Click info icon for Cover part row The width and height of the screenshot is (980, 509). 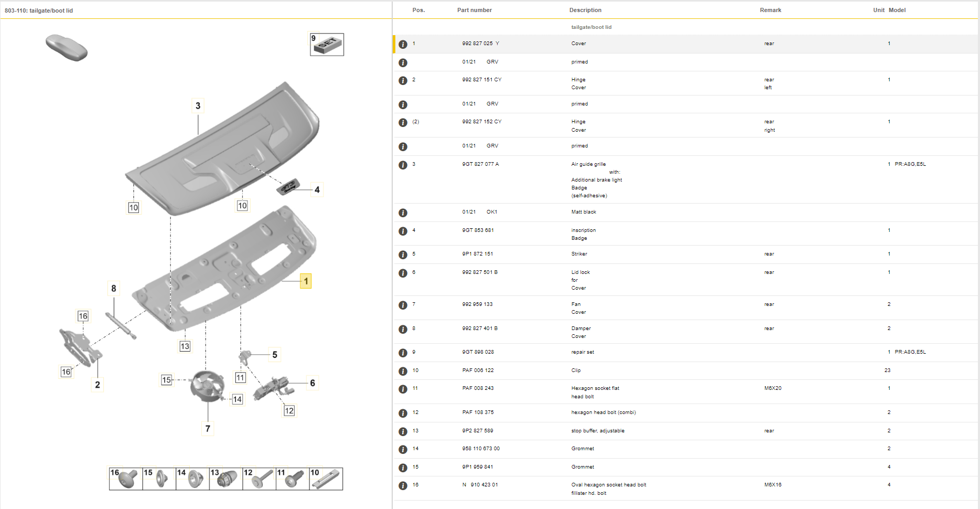point(403,45)
